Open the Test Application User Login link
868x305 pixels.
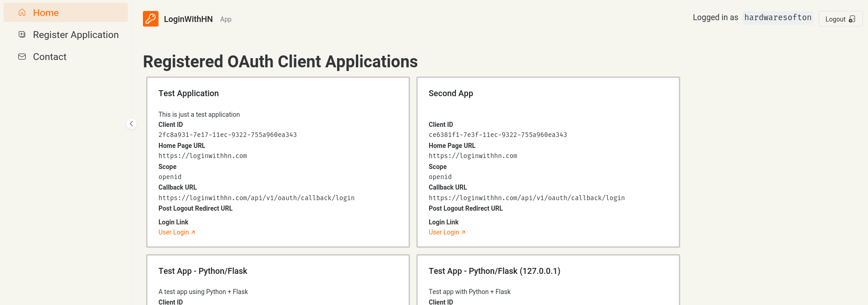(174, 232)
